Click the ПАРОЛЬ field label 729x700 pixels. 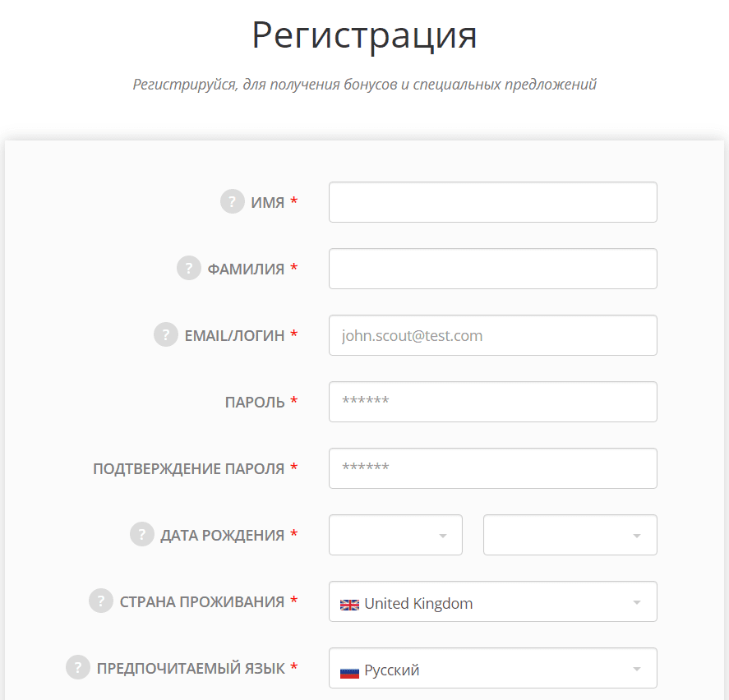[x=255, y=403]
